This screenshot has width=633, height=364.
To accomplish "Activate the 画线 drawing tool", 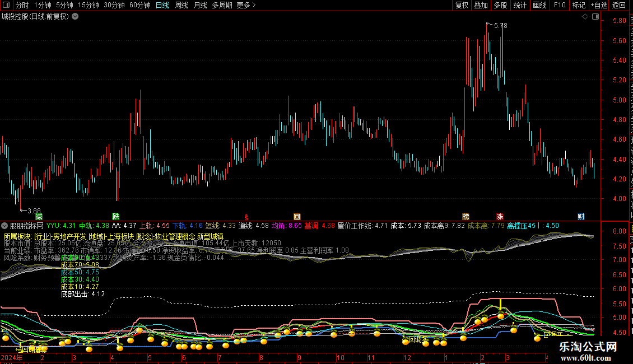I will click(x=540, y=5).
